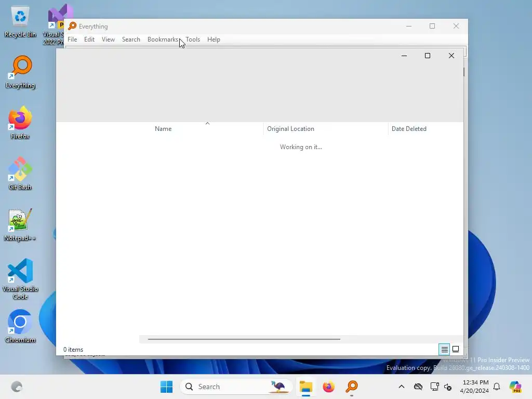Switch to details view layout icon
The image size is (532, 399).
[x=444, y=349]
